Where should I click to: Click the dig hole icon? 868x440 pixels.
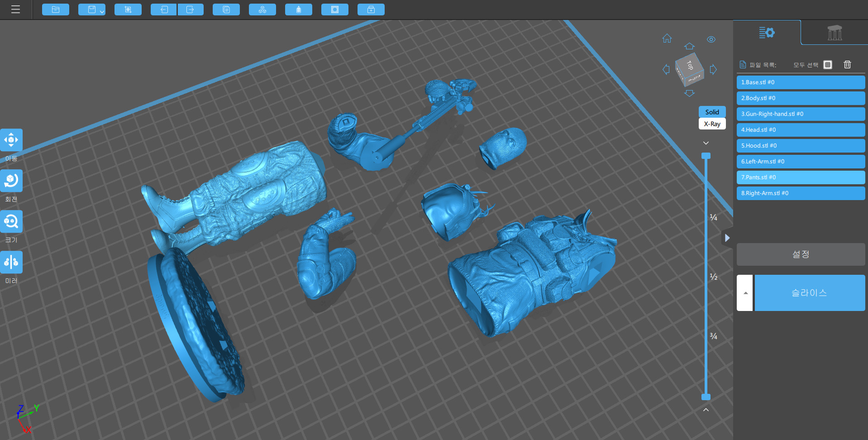335,10
